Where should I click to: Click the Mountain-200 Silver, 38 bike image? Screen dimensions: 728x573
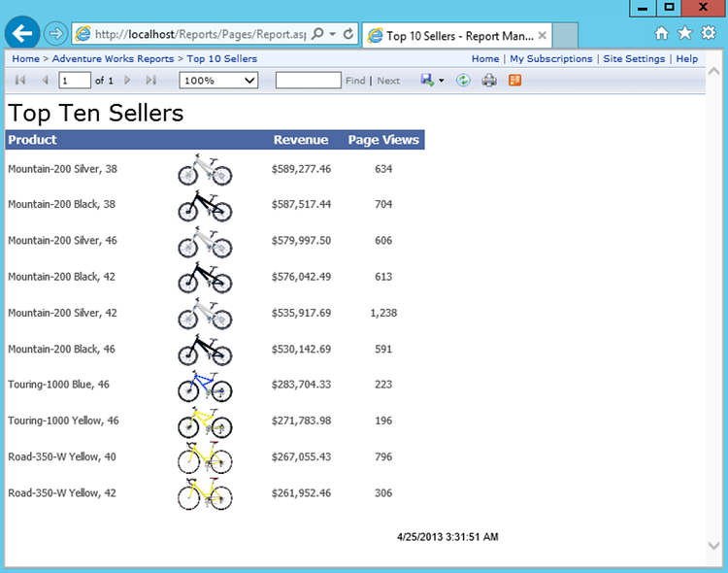[x=205, y=169]
